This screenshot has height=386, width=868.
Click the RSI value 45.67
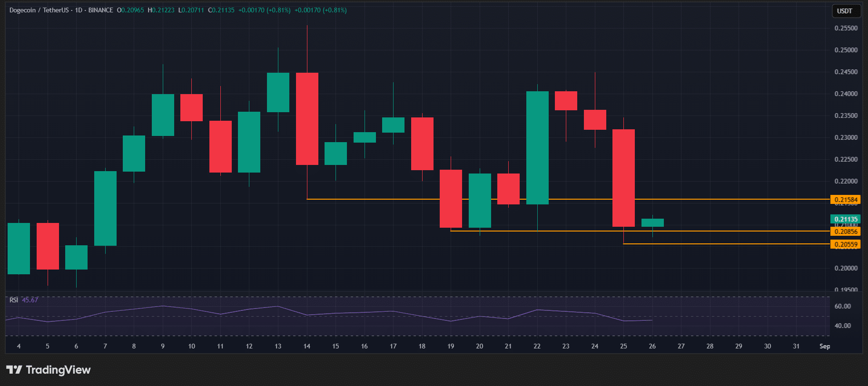(30, 300)
